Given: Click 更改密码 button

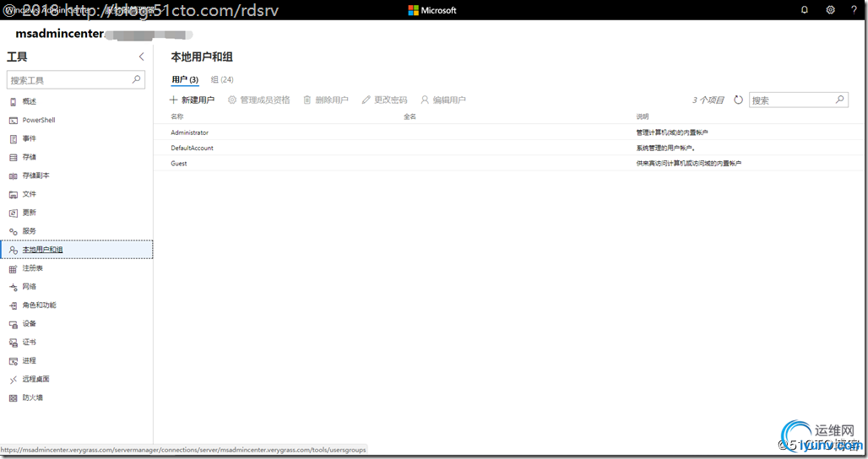Looking at the screenshot, I should coord(385,100).
